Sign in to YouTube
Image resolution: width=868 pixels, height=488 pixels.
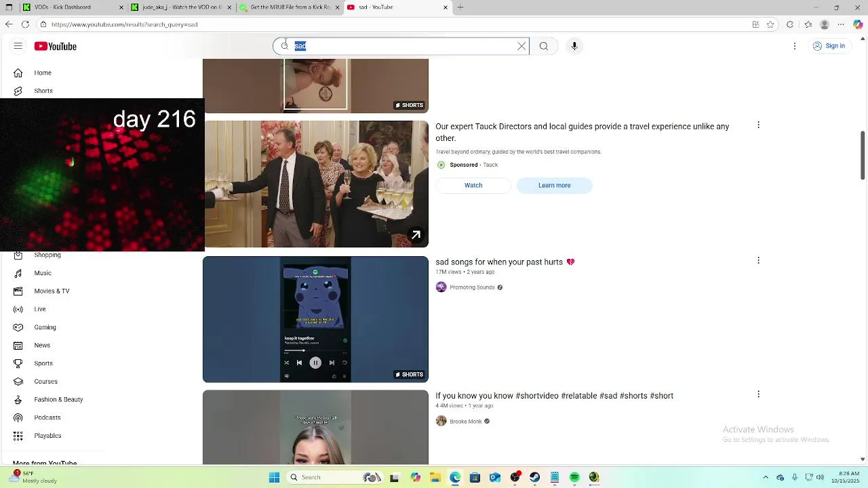tap(828, 46)
